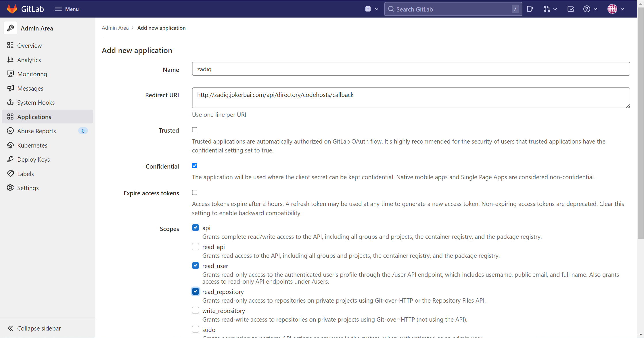
Task: Click the System Hooks anchor icon
Action: pyautogui.click(x=10, y=102)
